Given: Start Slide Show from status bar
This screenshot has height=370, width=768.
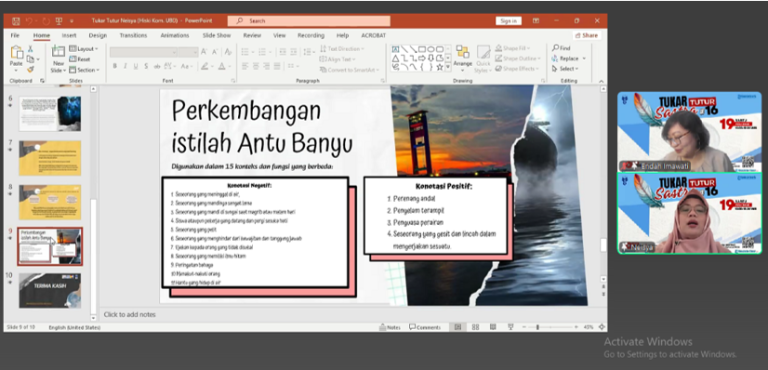Looking at the screenshot, I should coord(511,327).
